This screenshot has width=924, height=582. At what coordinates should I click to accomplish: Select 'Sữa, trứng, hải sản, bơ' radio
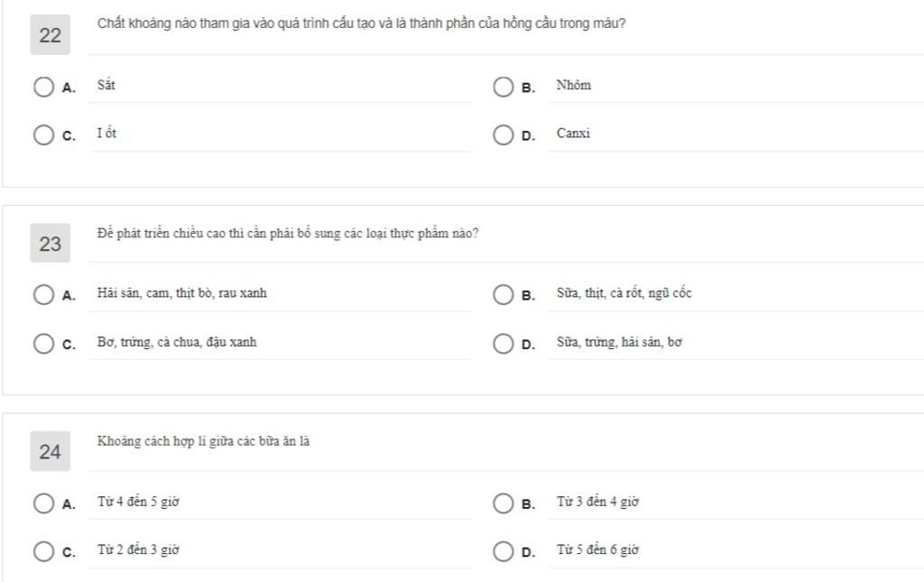pos(503,344)
